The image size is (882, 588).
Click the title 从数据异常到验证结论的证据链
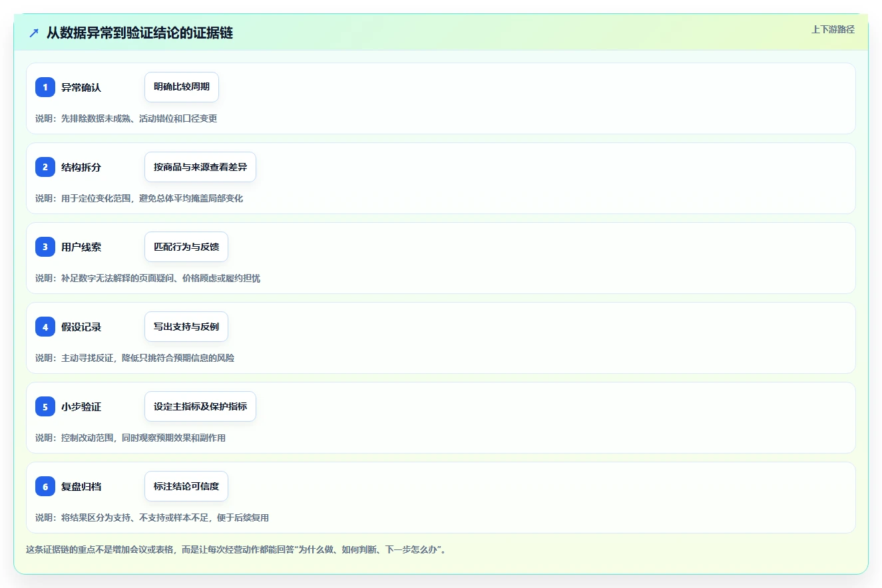(140, 33)
